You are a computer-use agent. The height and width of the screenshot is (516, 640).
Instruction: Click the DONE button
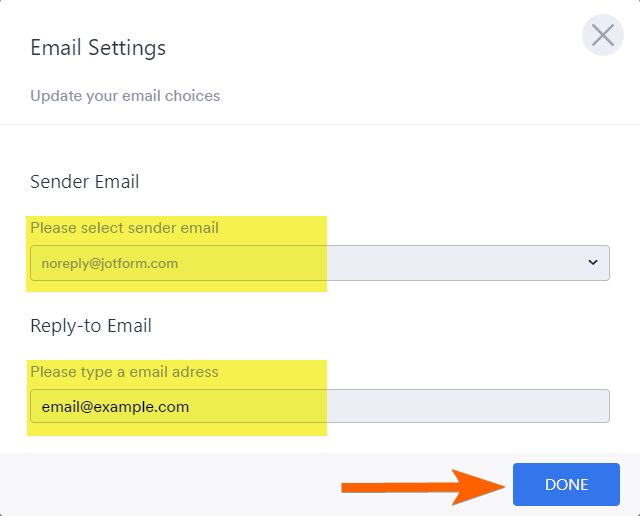[x=566, y=484]
